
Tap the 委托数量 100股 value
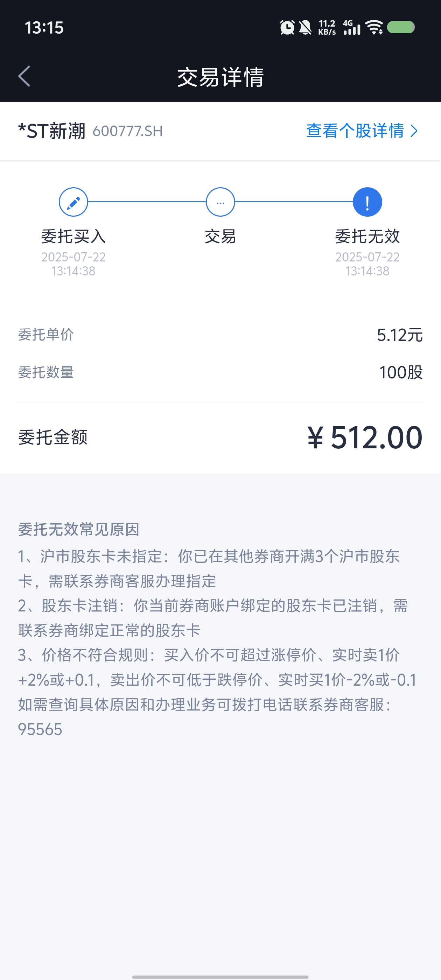point(401,372)
